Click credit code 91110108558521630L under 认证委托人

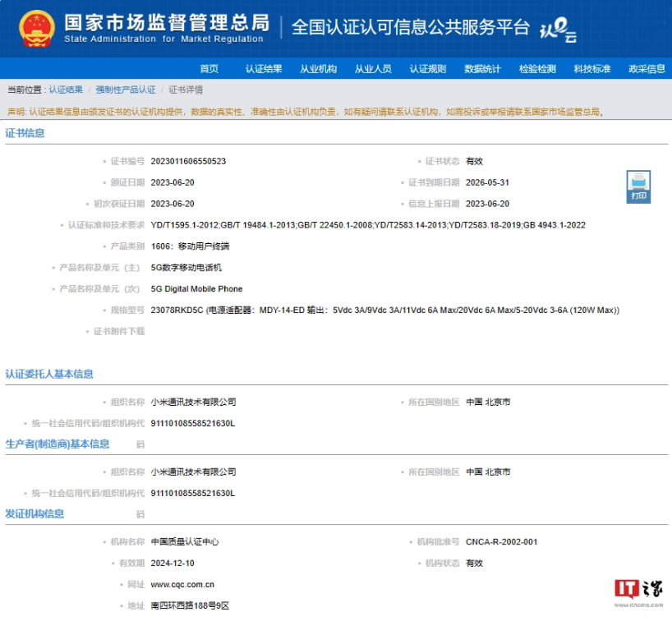[x=193, y=423]
